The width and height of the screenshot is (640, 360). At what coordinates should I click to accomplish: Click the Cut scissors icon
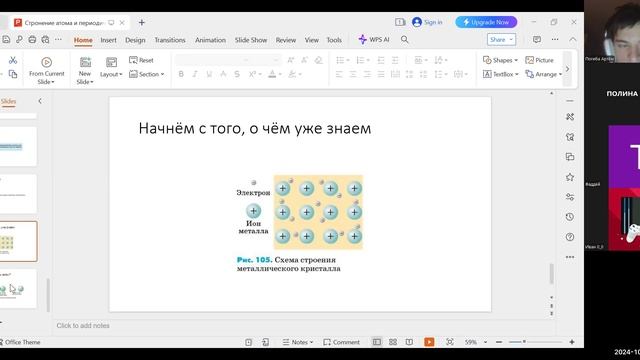pos(13,60)
